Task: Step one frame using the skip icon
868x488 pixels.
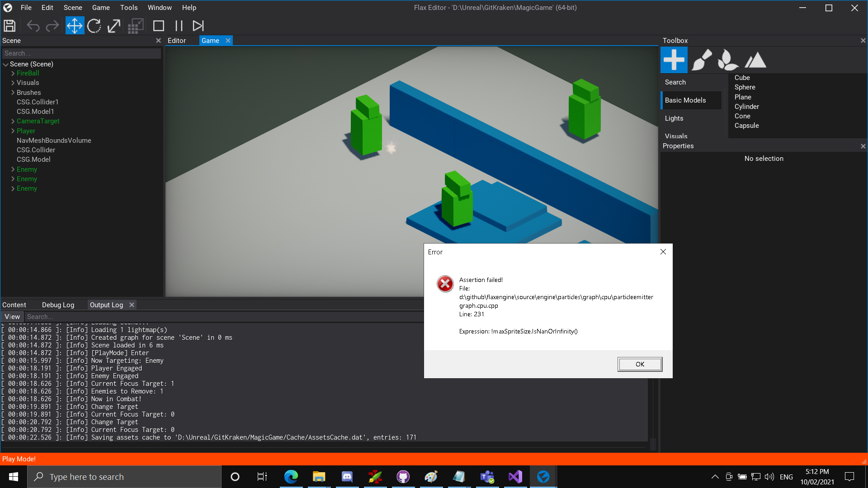Action: (x=198, y=25)
